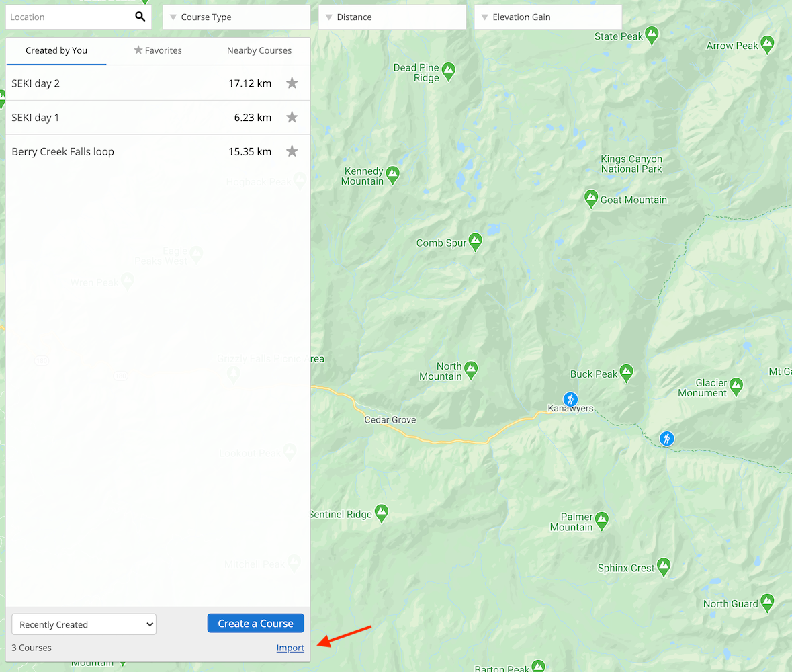Open the Course Type filter dropdown

point(236,16)
